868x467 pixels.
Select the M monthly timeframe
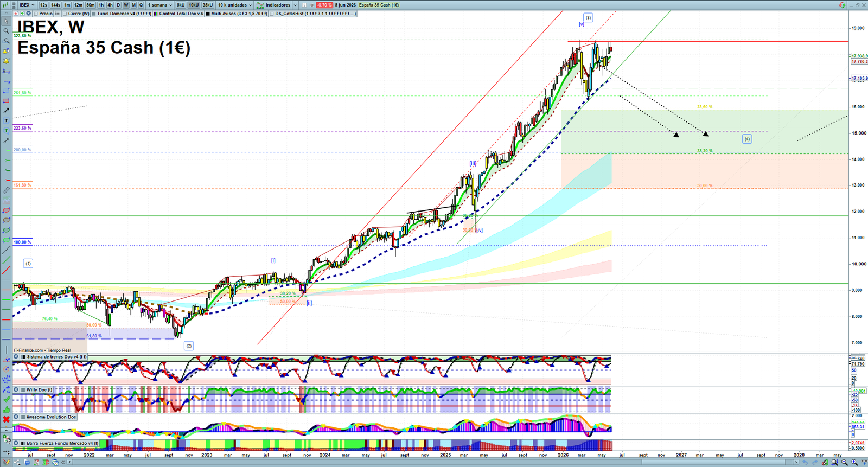[133, 5]
